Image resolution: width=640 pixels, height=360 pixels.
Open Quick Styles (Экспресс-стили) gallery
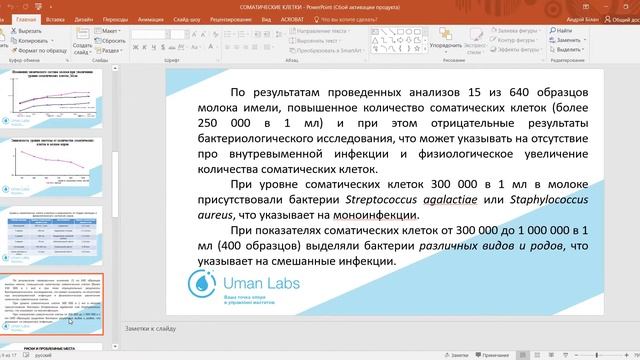475,41
